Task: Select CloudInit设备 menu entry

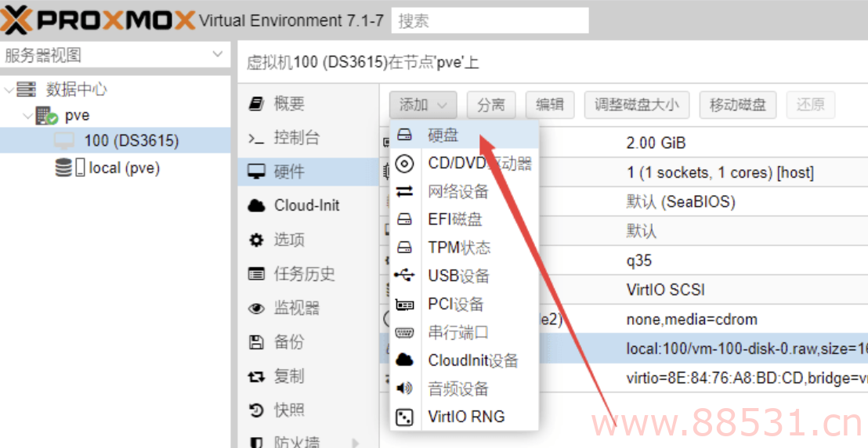Action: pos(465,360)
